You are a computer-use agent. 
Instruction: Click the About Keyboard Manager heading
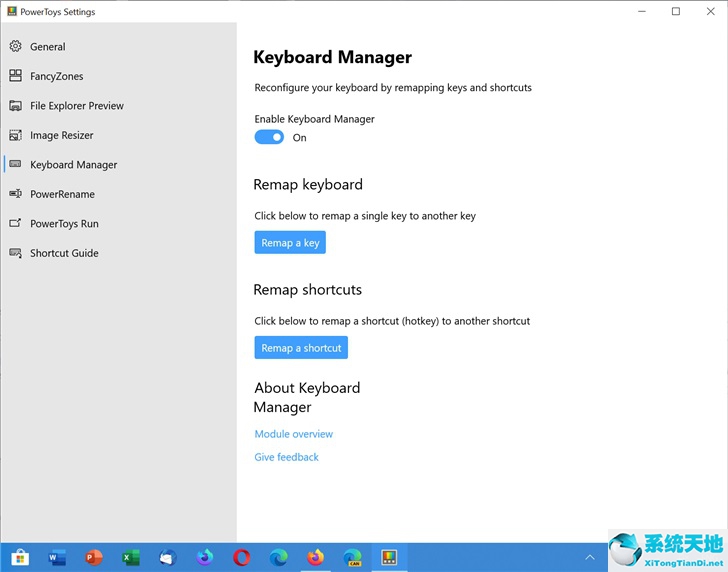point(307,397)
